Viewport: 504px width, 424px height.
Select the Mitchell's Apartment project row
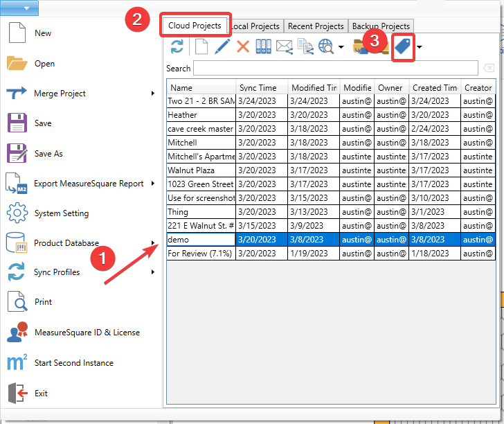click(331, 157)
